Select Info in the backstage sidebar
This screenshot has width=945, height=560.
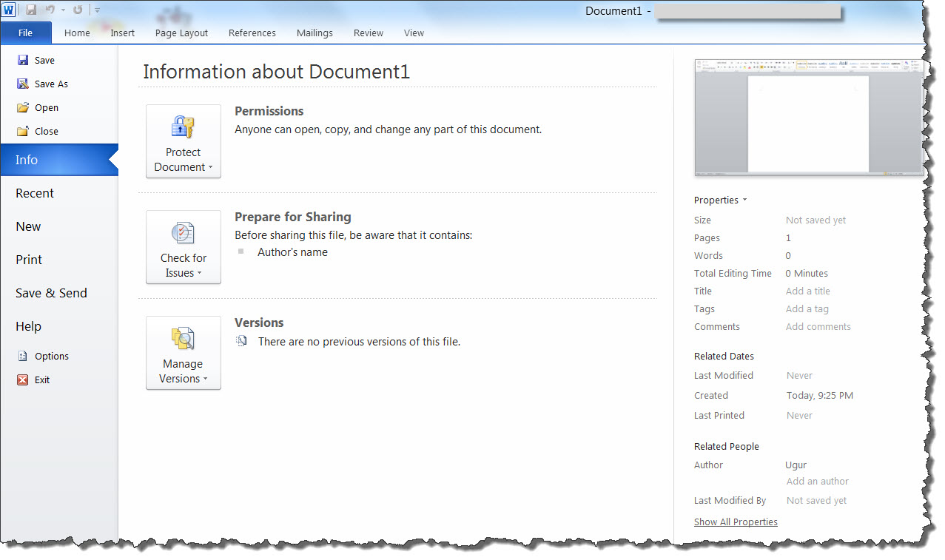(x=59, y=160)
